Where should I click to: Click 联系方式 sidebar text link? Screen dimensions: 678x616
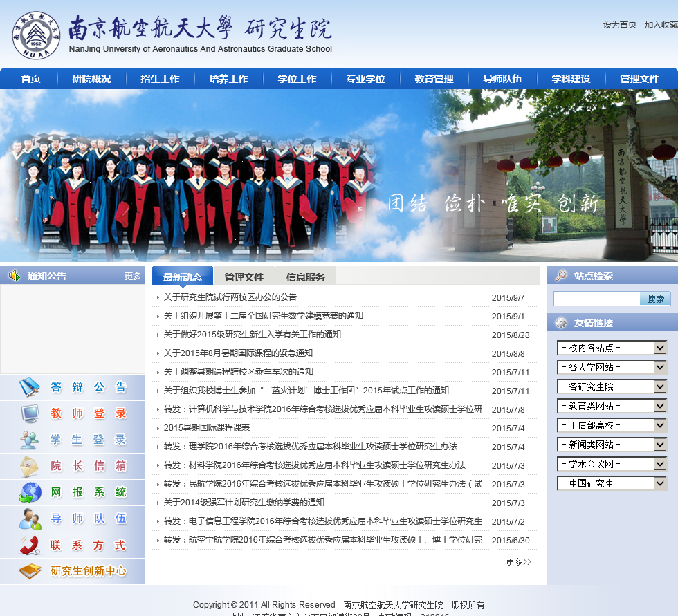tap(89, 545)
